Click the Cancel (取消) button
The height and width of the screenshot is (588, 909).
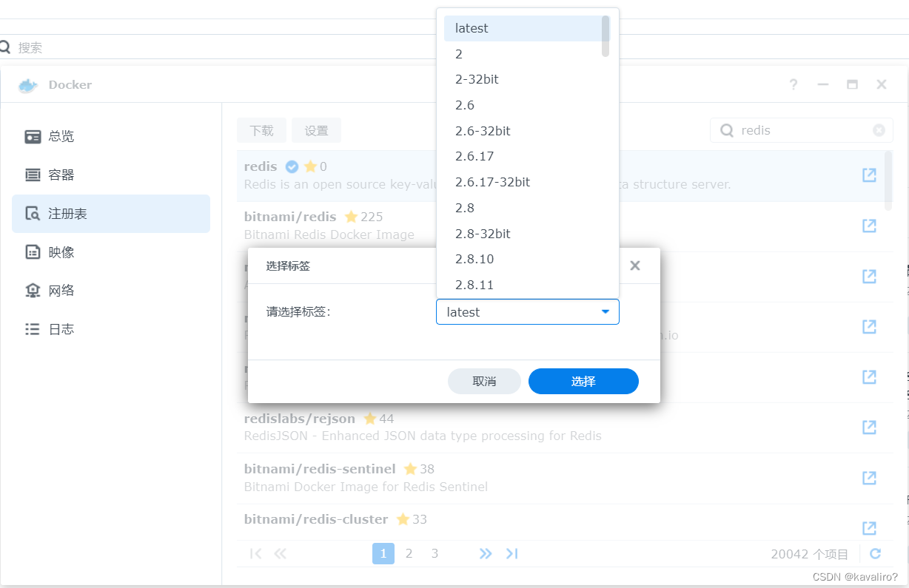point(484,382)
